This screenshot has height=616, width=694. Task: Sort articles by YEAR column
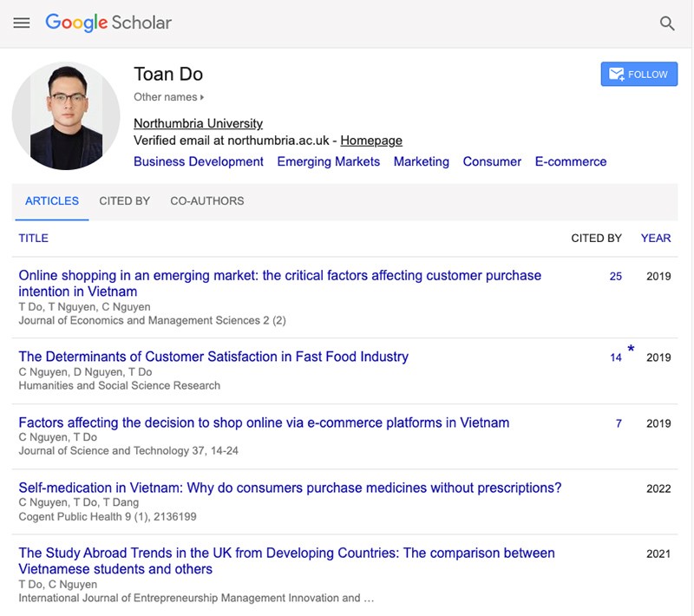[x=656, y=238]
